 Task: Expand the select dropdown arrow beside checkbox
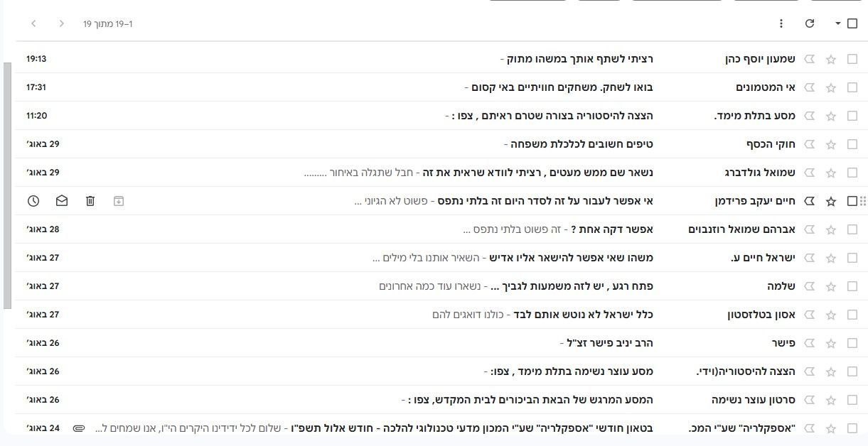click(x=837, y=23)
